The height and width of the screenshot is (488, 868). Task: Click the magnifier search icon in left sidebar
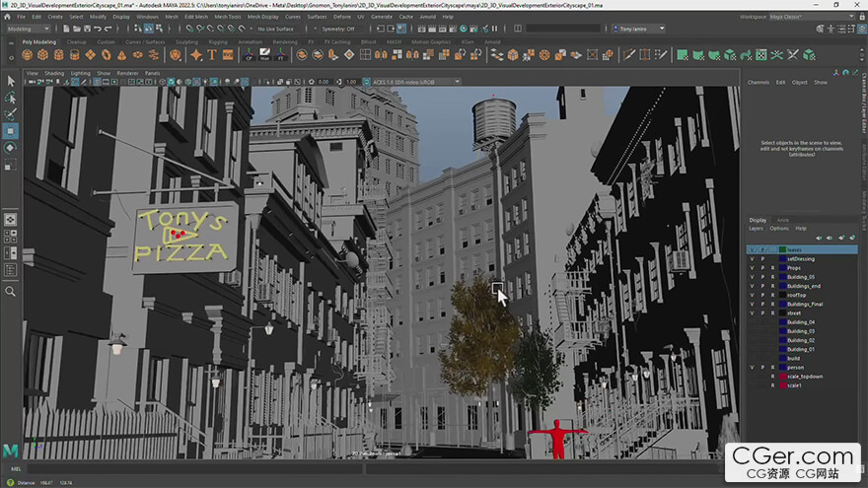coord(11,292)
